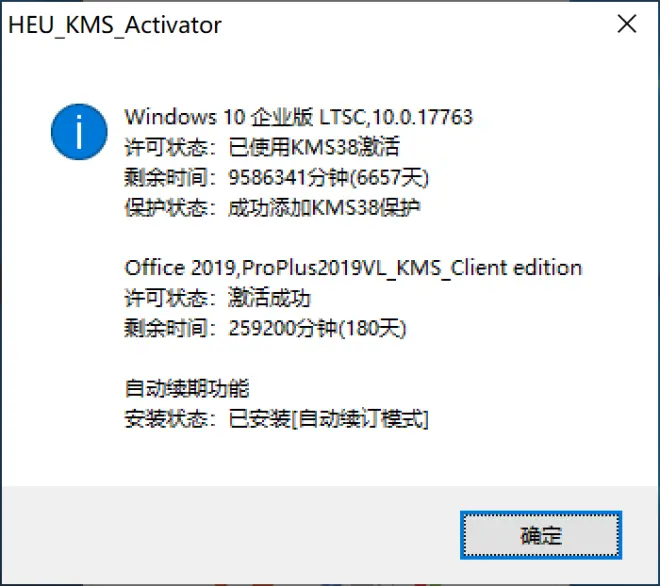The height and width of the screenshot is (586, 660).
Task: Click the 激活成功 activation result text
Action: tap(269, 298)
